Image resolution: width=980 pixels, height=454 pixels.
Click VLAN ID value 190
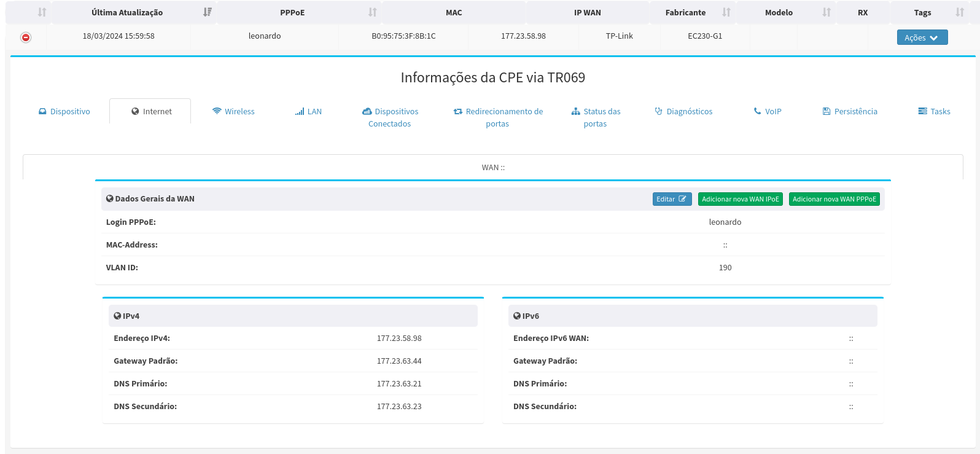pyautogui.click(x=725, y=267)
